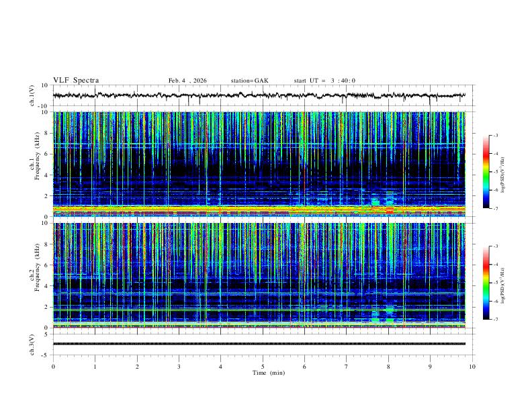Screen dimensions: 532x411
Task: Click time axis tick label "3"
Action: [179, 367]
